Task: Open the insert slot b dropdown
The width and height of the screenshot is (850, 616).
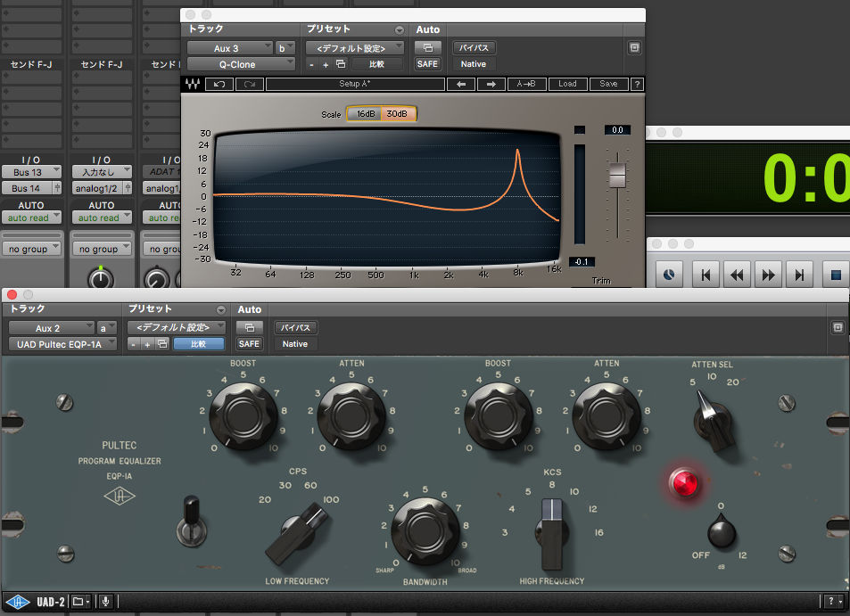Action: coord(285,48)
